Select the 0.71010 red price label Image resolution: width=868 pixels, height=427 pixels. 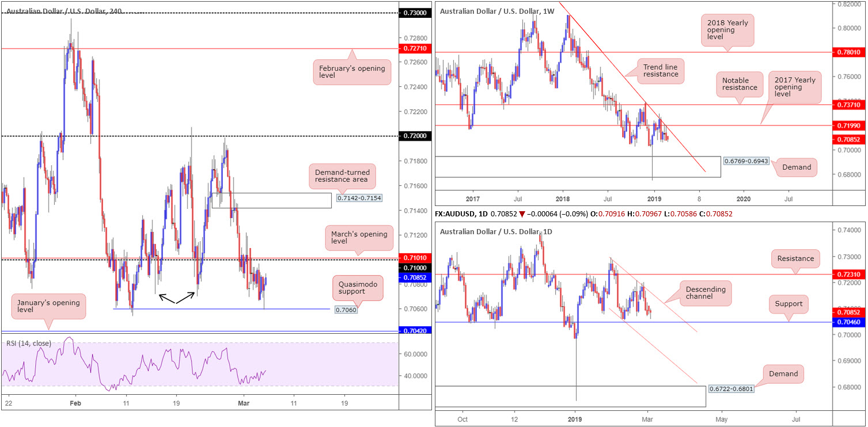coord(414,258)
